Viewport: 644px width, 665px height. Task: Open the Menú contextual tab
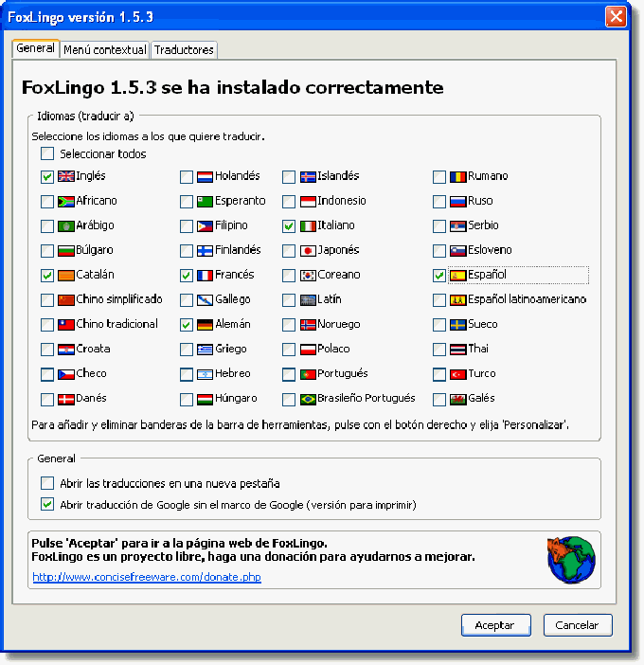point(105,50)
